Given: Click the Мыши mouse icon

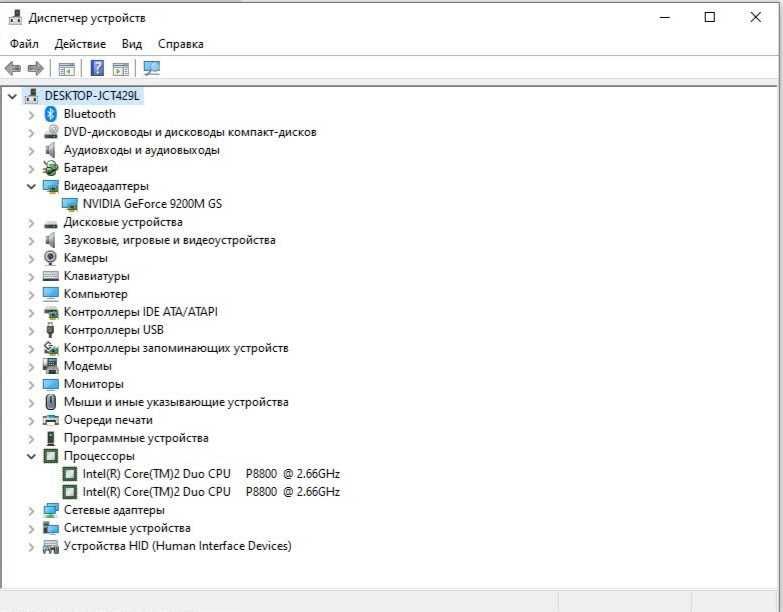Looking at the screenshot, I should (50, 402).
